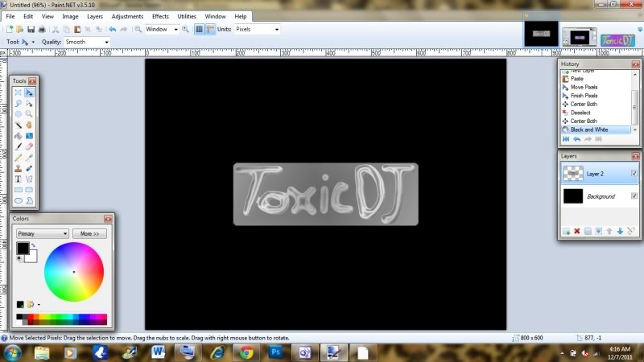Screen dimensions: 644x362
Task: Click Layer Properties button in Layers panel
Action: point(631,232)
